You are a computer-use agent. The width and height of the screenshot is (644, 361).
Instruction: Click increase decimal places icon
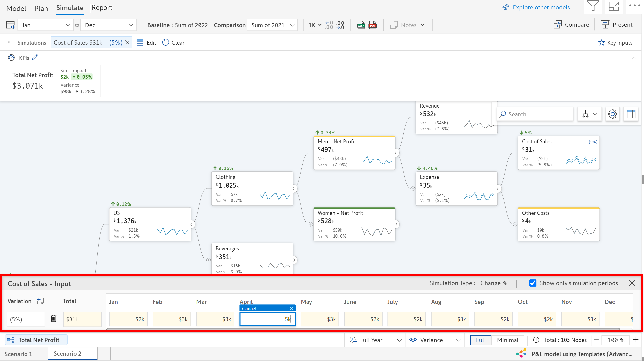(x=329, y=25)
